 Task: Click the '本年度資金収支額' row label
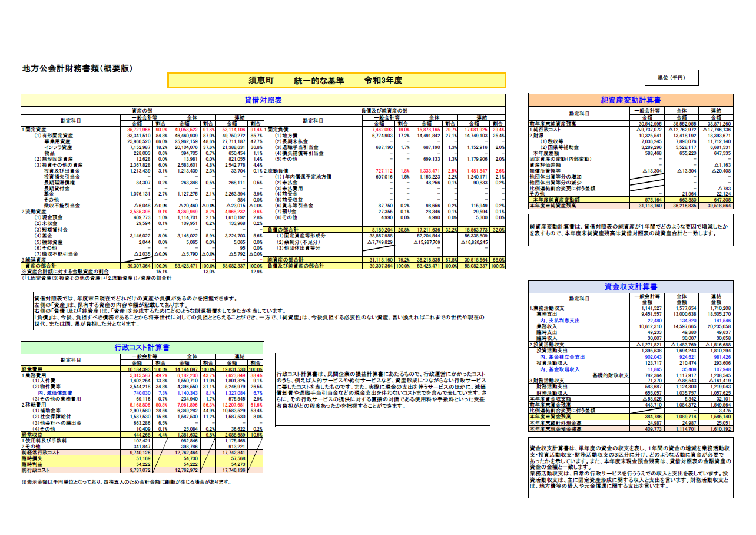coord(551,399)
